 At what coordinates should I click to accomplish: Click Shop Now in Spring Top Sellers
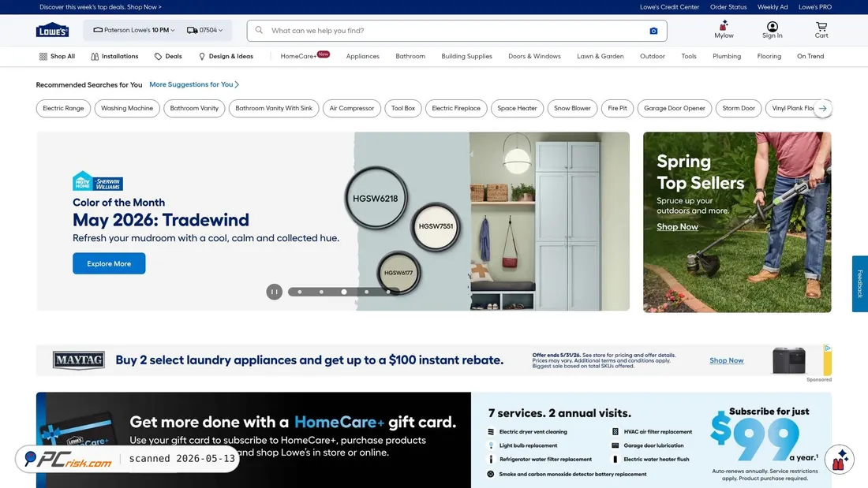click(677, 227)
